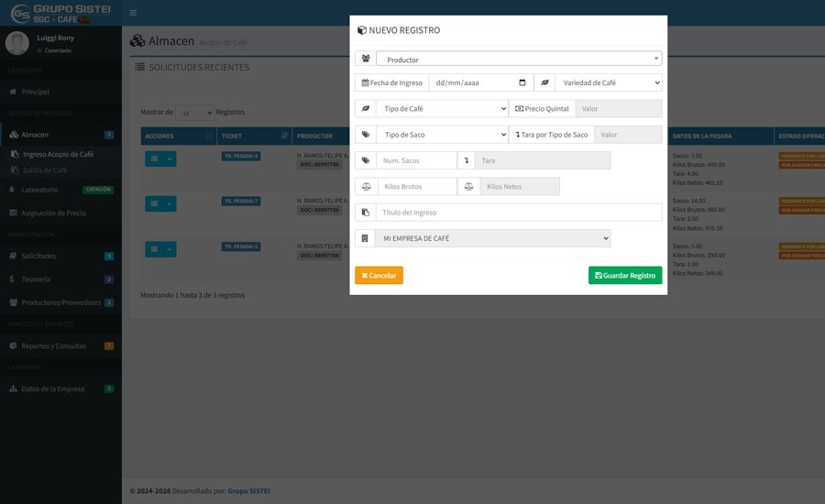Open Principal in the sidebar
This screenshot has width=825, height=504.
point(60,92)
